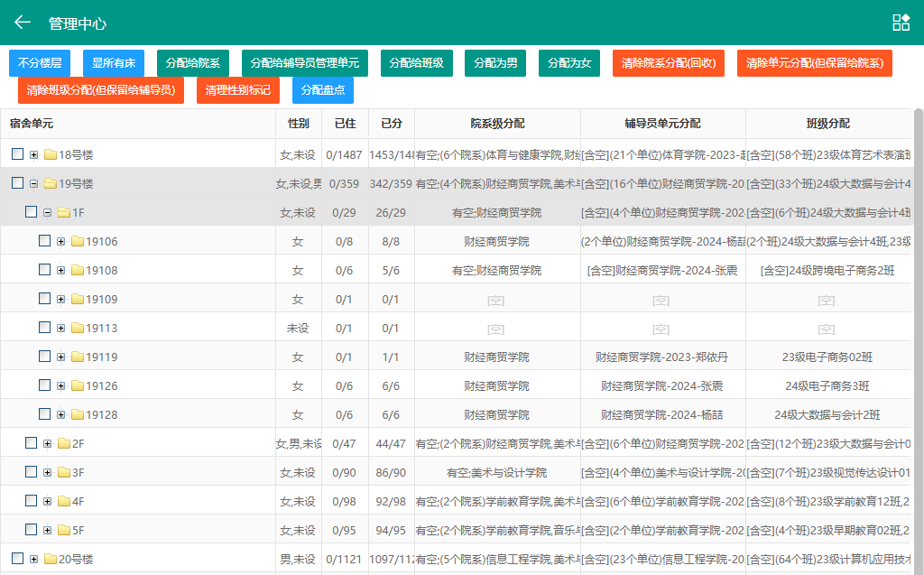Click the 宿舍单元 column header
The height and width of the screenshot is (575, 924).
[138, 124]
